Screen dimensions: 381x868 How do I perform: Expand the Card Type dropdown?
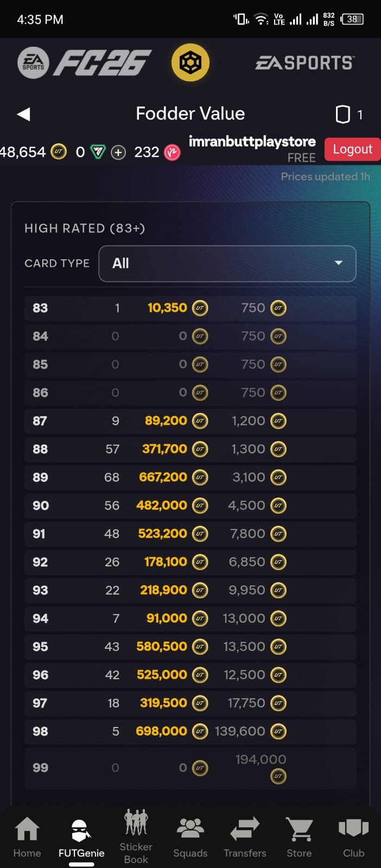coord(227,264)
